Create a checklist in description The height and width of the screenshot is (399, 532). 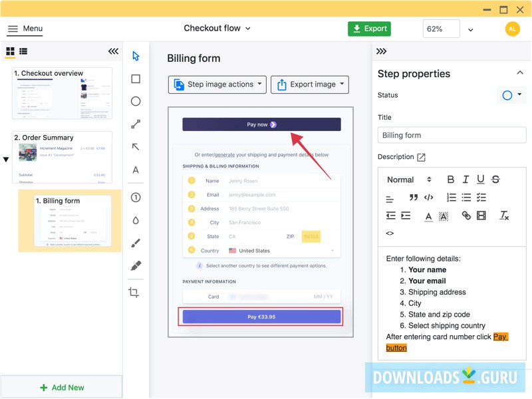click(x=481, y=197)
